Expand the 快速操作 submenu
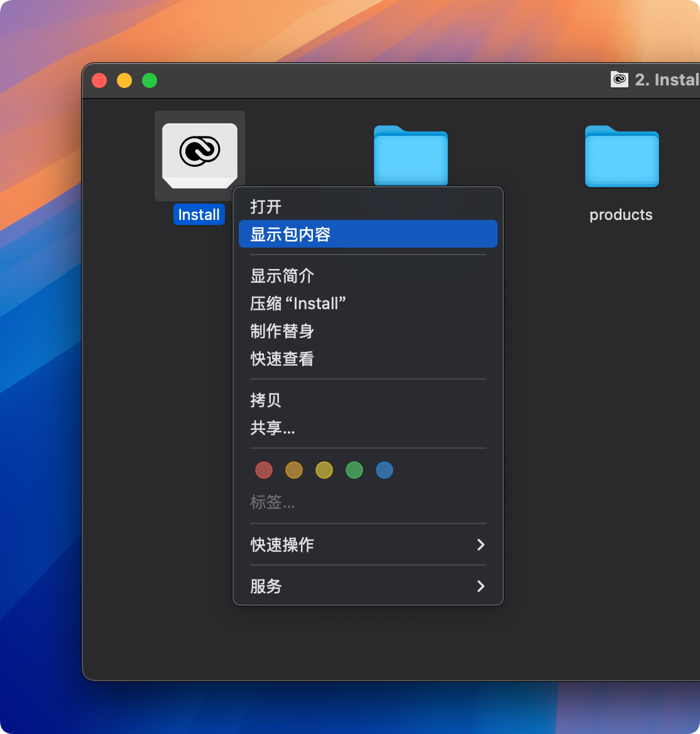Viewport: 700px width, 734px height. tap(368, 545)
